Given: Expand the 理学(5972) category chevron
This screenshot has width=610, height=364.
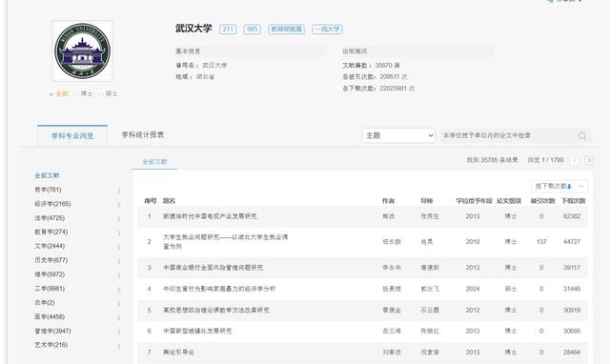Looking at the screenshot, I should (x=119, y=275).
